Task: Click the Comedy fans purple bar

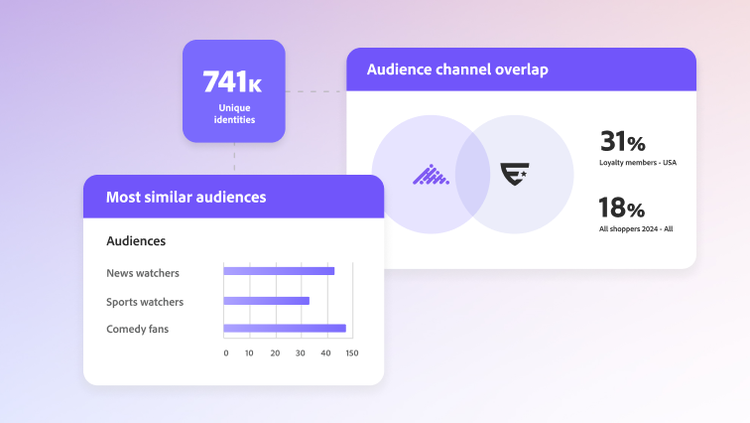Action: point(284,328)
